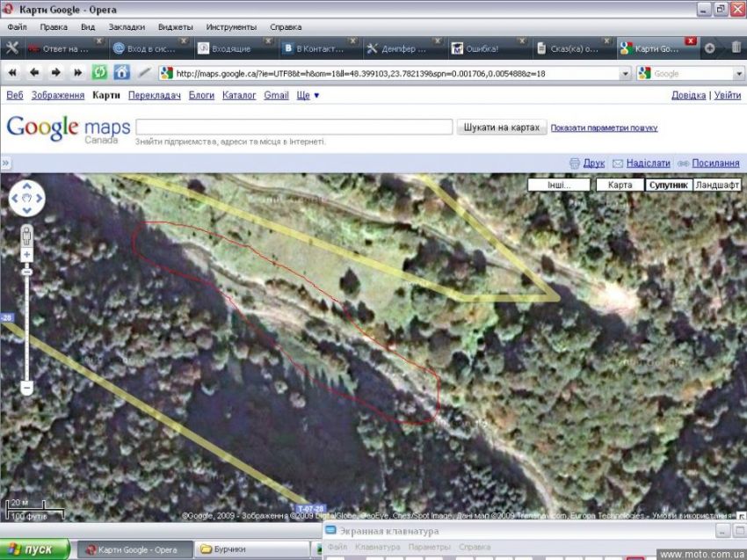Open the Зображення link

58,95
